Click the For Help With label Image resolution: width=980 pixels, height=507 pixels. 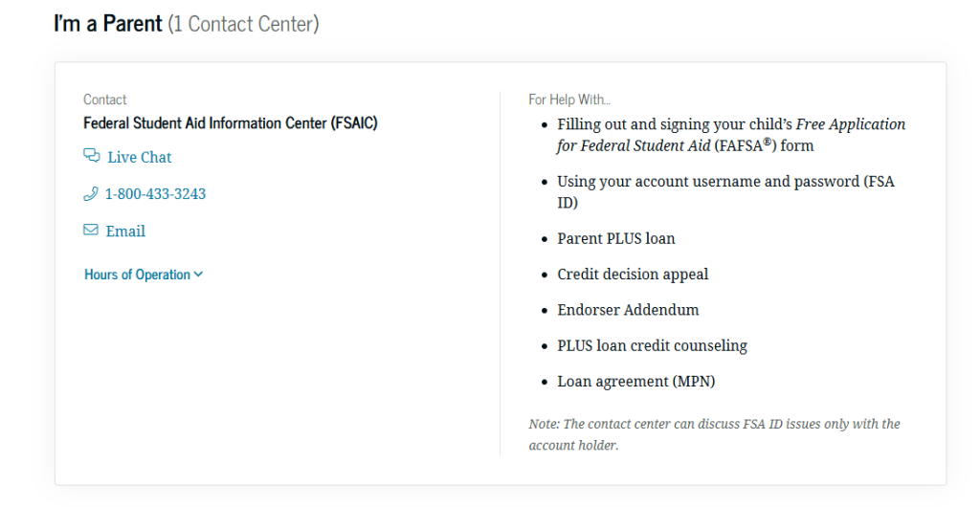pyautogui.click(x=569, y=99)
